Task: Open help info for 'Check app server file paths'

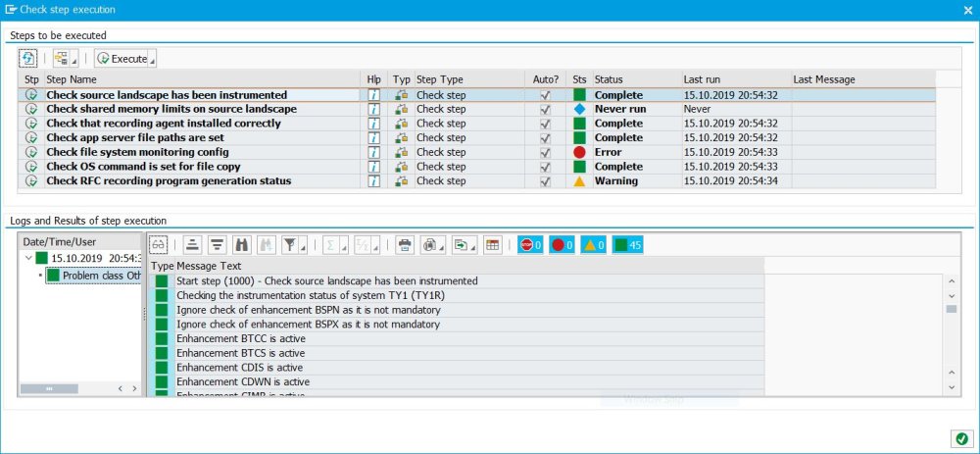Action: tap(373, 137)
